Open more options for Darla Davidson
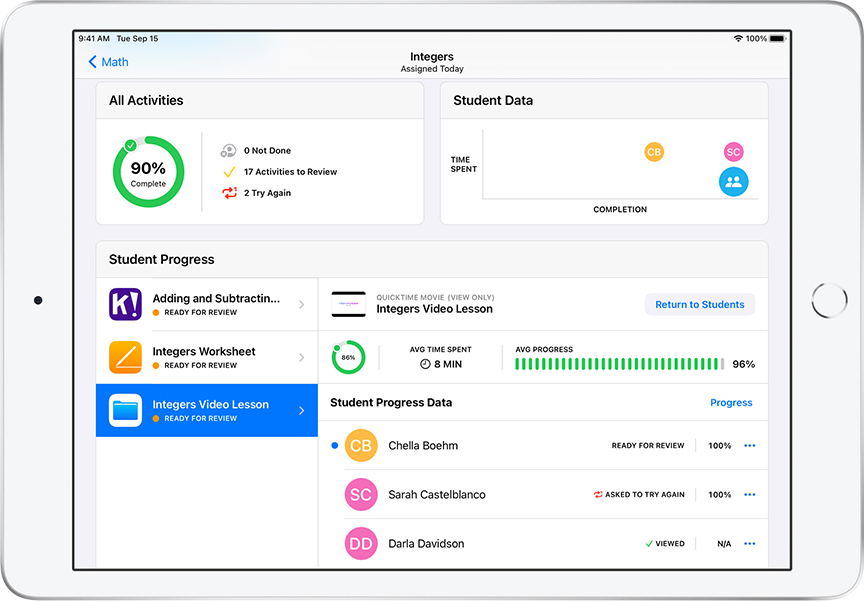The height and width of the screenshot is (601, 864). [749, 544]
